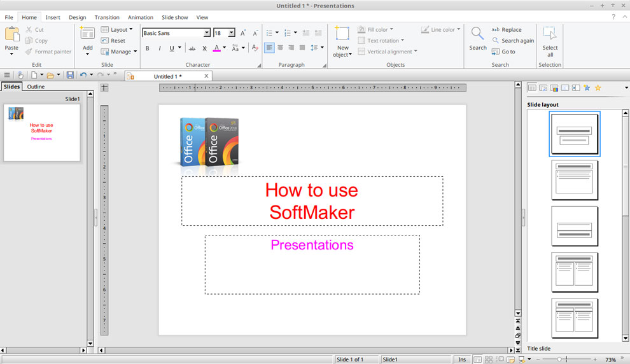
Task: Click the Copy button
Action: 36,41
